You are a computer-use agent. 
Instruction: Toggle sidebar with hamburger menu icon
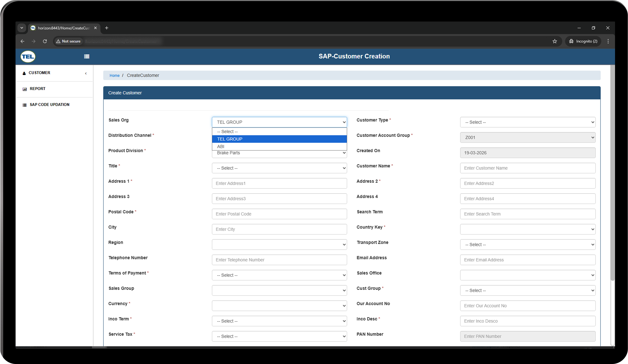tap(87, 56)
